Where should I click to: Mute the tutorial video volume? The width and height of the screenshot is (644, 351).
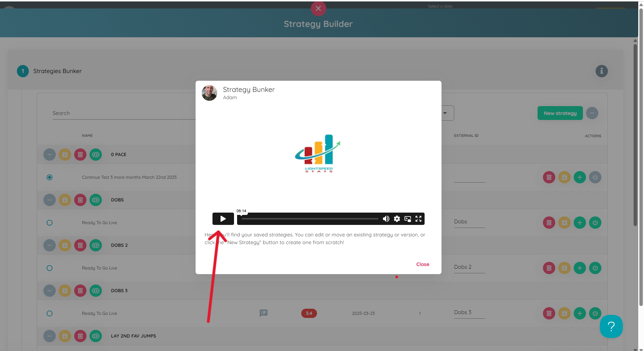point(386,219)
